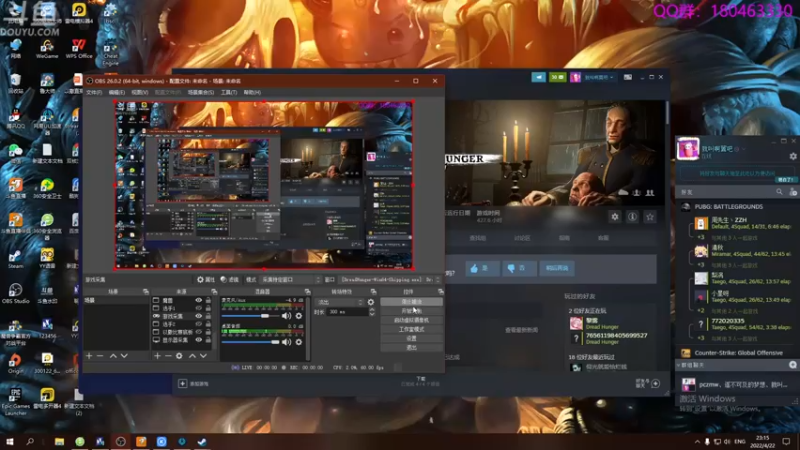The image size is (800, 450).
Task: Click thumbs-up 是 recommend button in Steam
Action: [x=482, y=268]
